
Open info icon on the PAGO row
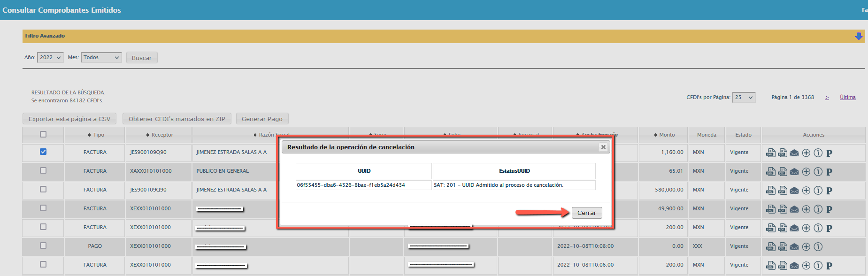click(818, 246)
